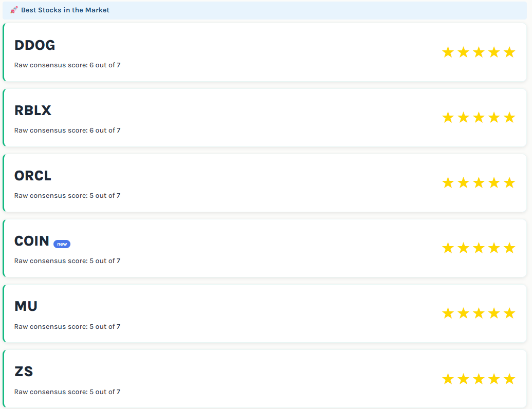Click the rocket icon in header

point(14,10)
